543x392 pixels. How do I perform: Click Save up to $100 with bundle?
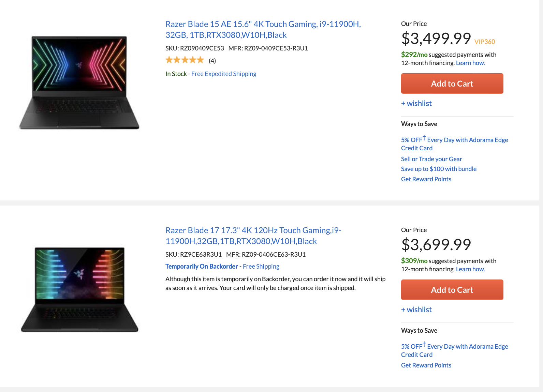coord(439,169)
